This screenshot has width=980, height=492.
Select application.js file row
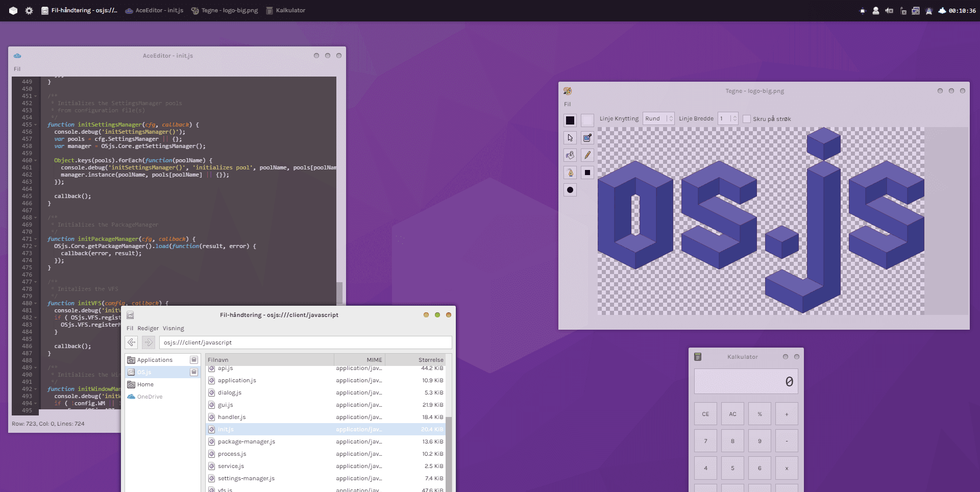tap(326, 380)
